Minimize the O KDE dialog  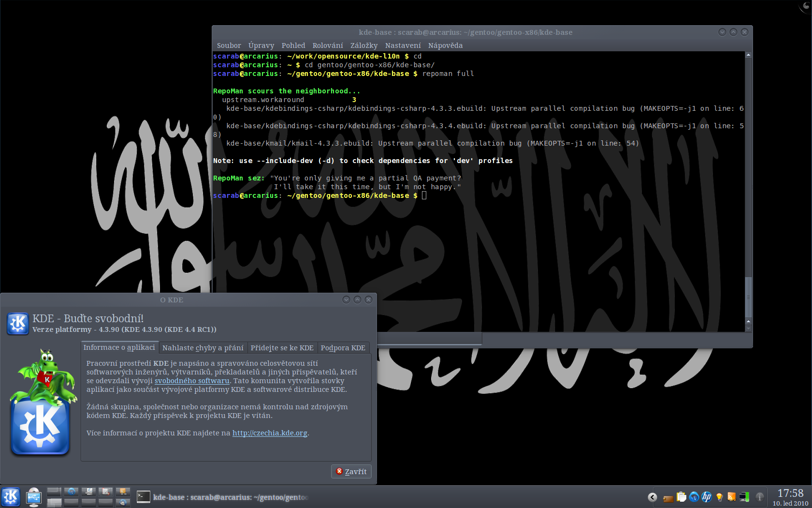[346, 299]
